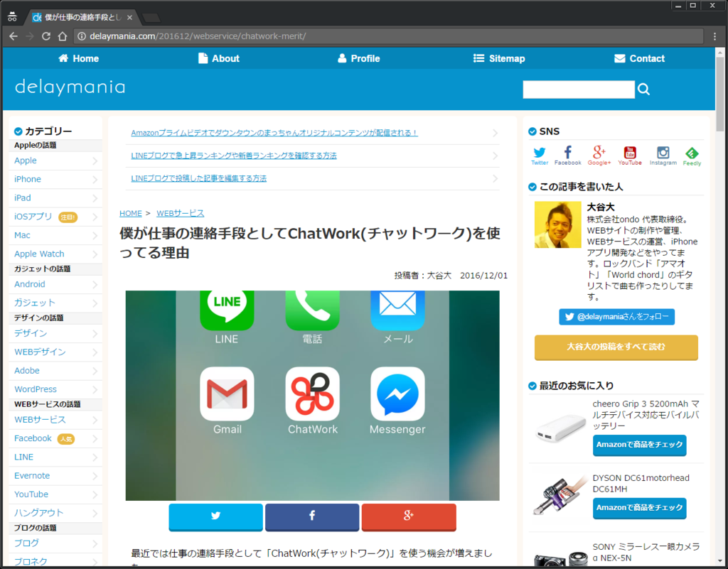Click the WEBサービス breadcrumb link
The image size is (728, 569).
tap(180, 213)
